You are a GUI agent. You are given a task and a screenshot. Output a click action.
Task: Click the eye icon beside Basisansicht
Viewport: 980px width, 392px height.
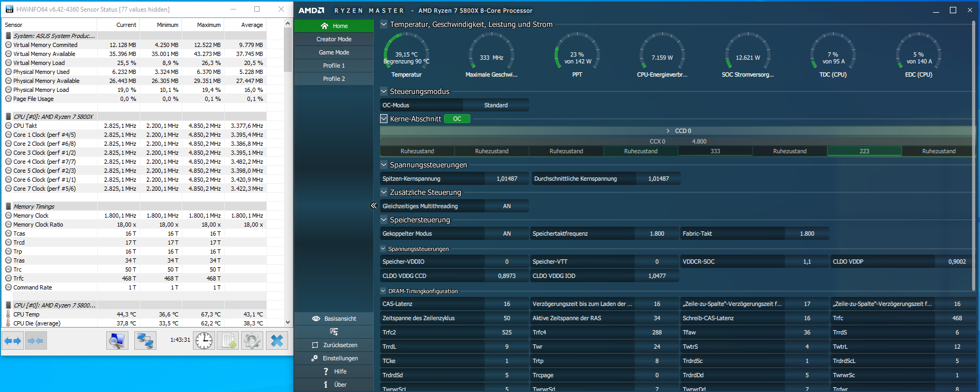(x=316, y=319)
